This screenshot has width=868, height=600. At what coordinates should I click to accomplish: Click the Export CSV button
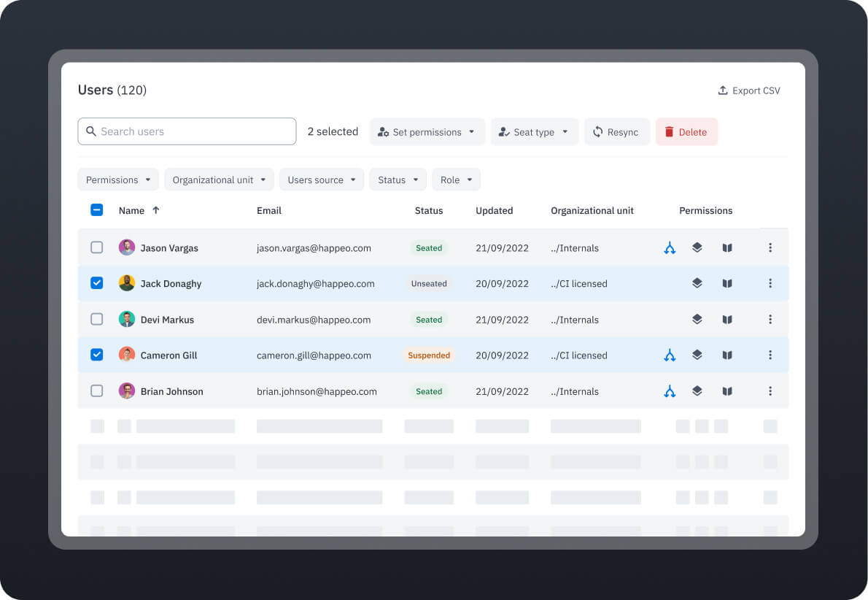[x=749, y=91]
